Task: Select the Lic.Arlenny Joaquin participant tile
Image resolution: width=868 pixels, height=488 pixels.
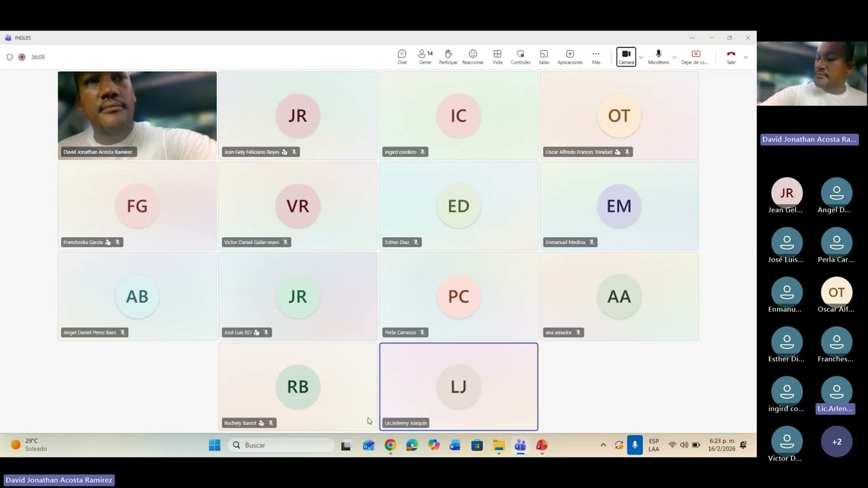Action: (x=458, y=386)
